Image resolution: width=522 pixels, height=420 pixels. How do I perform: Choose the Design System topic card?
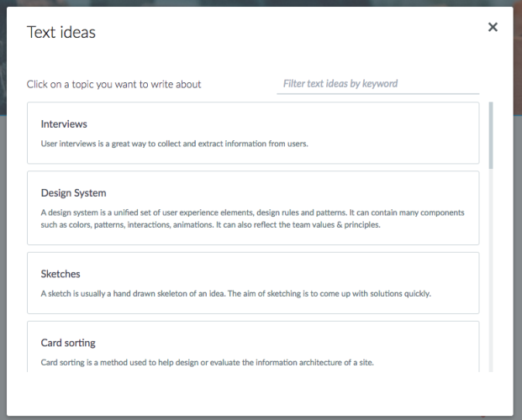(x=253, y=208)
